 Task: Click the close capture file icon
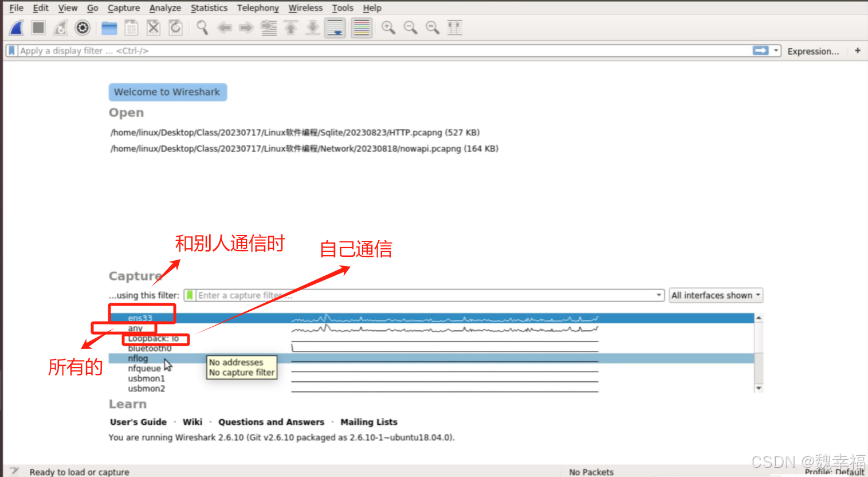coord(154,28)
